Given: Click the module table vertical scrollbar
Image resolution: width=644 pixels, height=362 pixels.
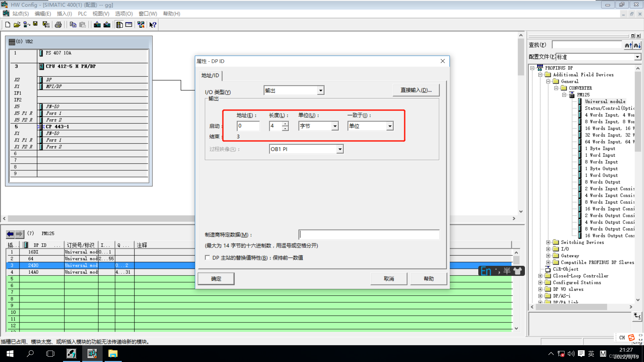Looking at the screenshot, I should tap(516, 290).
